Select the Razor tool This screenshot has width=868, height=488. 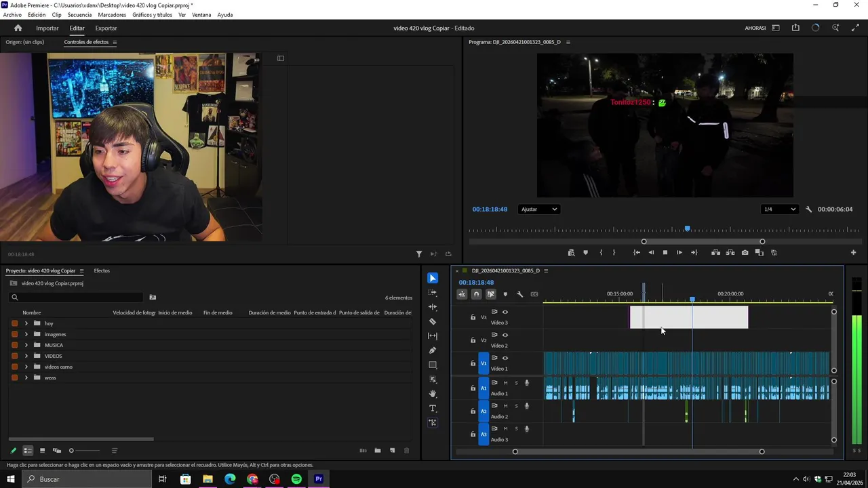(x=433, y=321)
